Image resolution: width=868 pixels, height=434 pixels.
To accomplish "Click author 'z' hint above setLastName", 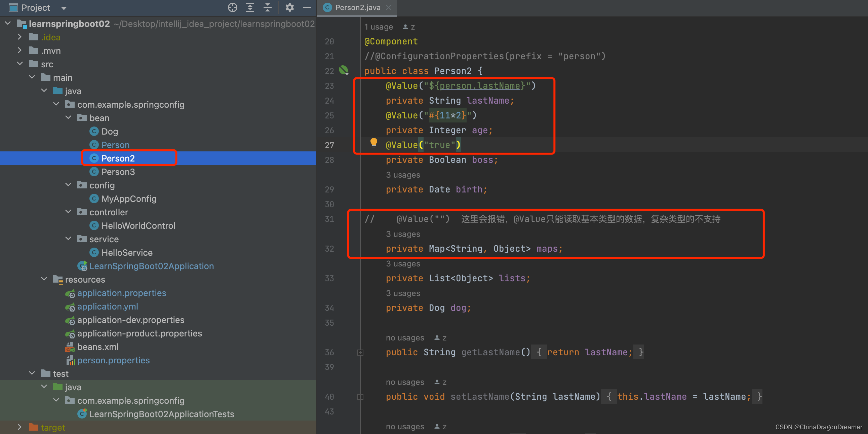I will 441,383.
